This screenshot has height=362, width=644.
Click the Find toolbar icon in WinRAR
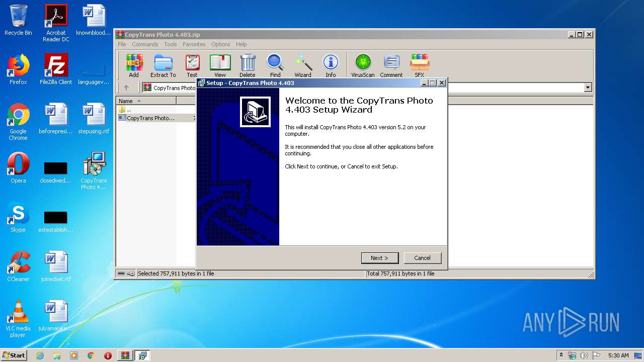[x=275, y=66]
